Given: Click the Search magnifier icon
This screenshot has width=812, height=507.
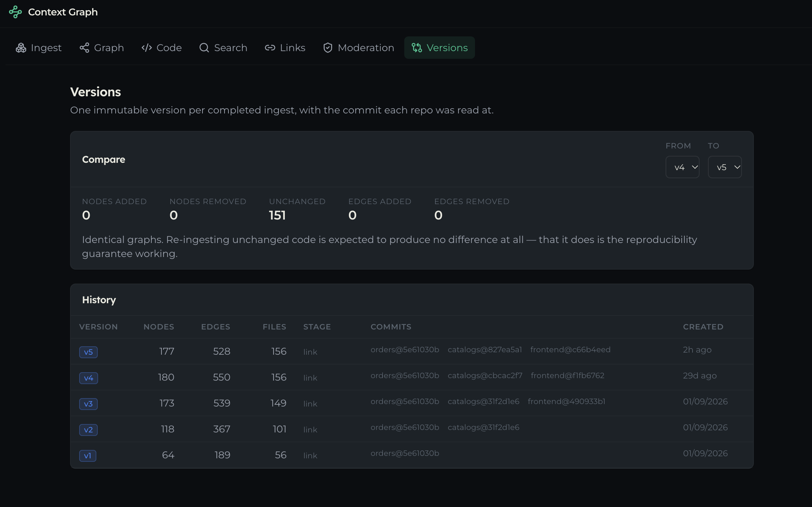Looking at the screenshot, I should coord(204,48).
